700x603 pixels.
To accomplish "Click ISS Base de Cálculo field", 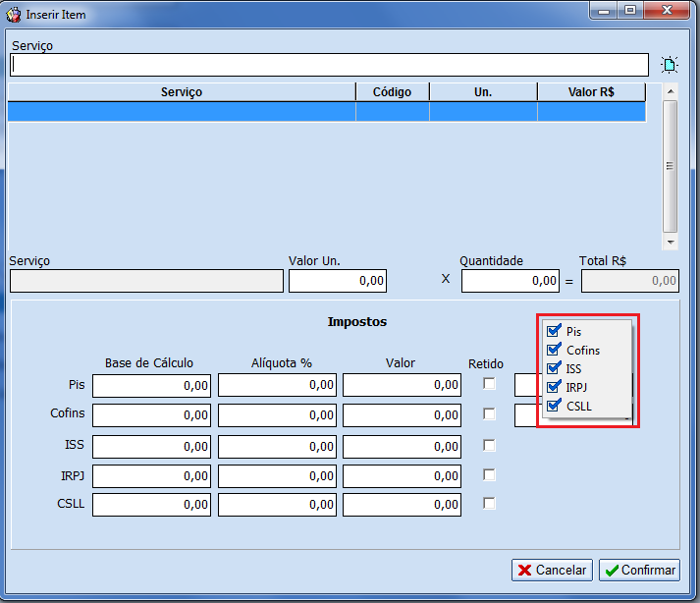I will pos(152,447).
